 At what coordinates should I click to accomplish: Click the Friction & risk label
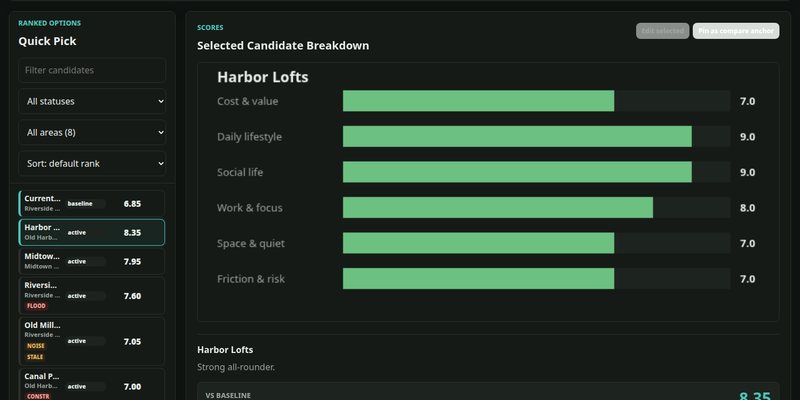pyautogui.click(x=251, y=279)
